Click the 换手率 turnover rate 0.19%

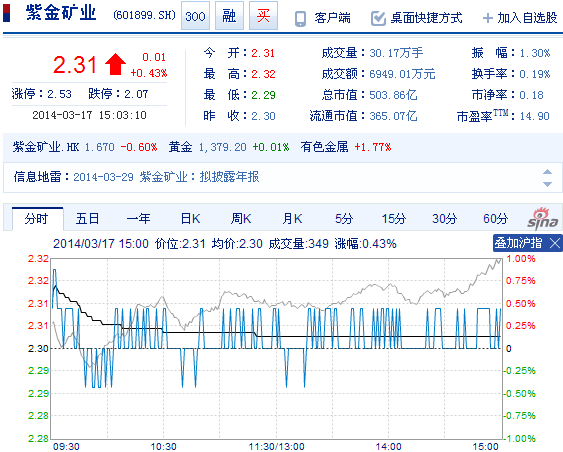tap(535, 74)
